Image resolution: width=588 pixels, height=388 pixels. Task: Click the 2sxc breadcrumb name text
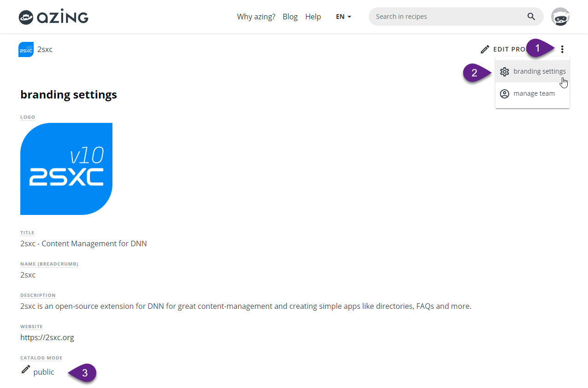[x=45, y=49]
